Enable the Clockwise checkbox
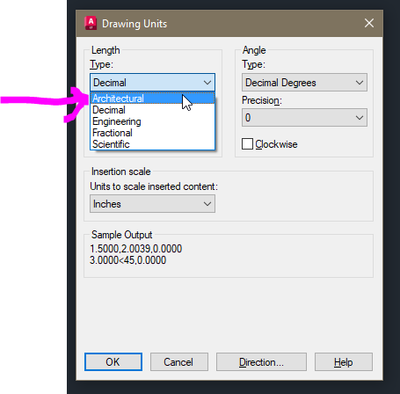Viewport: 400px width, 394px height. click(247, 144)
